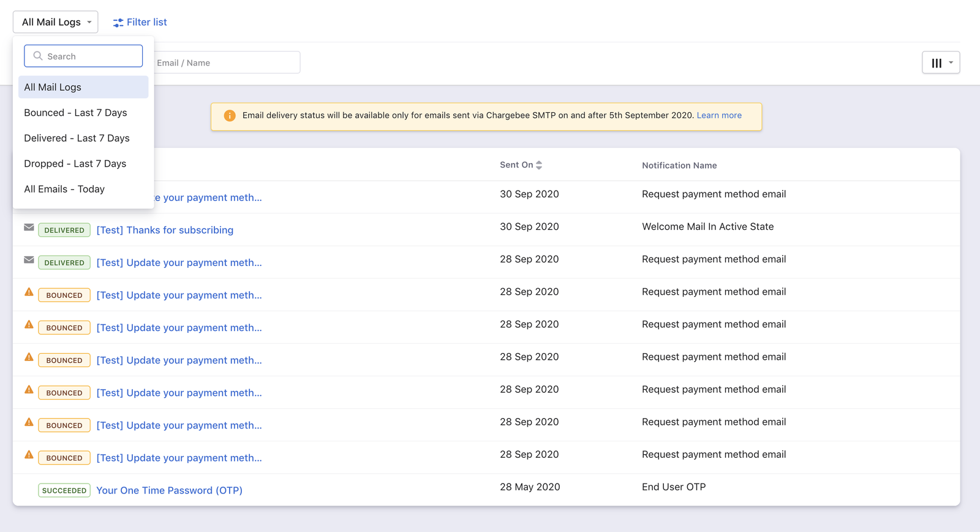Collapse the All Mail Logs dropdown
This screenshot has width=980, height=532.
pos(55,22)
